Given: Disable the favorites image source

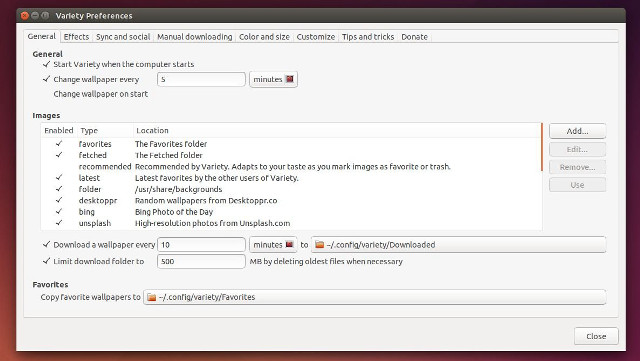Looking at the screenshot, I should (59, 144).
